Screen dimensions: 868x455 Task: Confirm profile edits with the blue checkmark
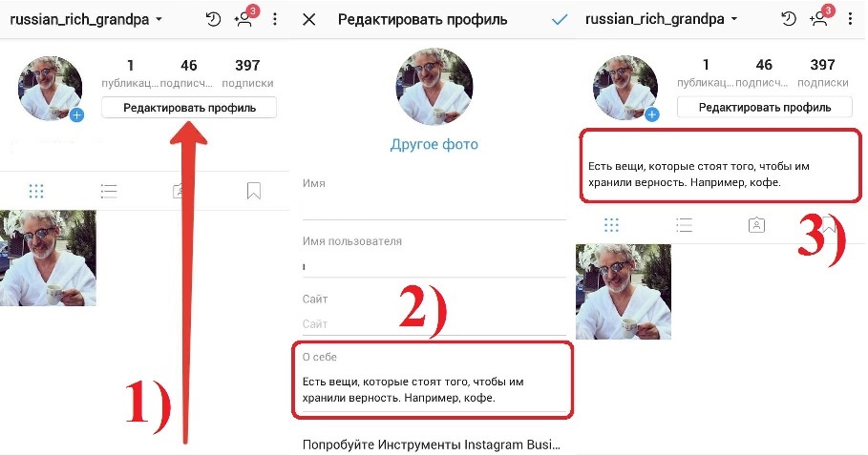click(x=560, y=20)
